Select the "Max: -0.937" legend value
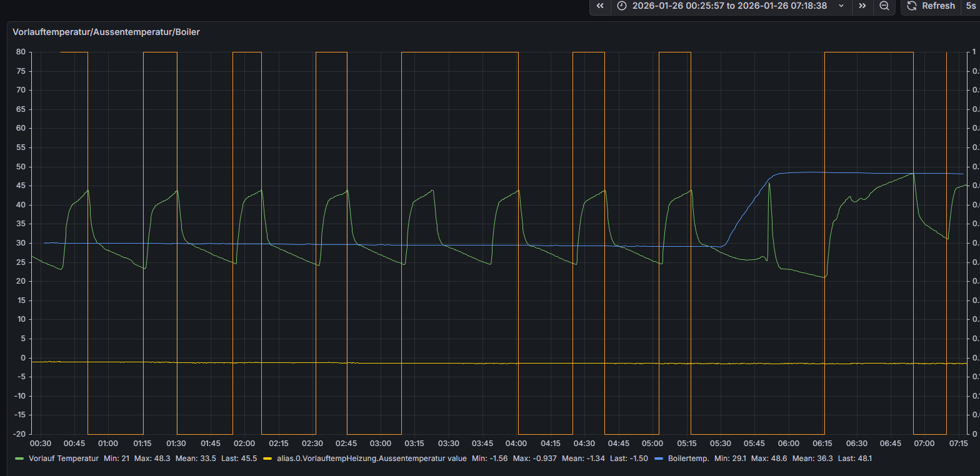The image size is (980, 476). (536, 458)
